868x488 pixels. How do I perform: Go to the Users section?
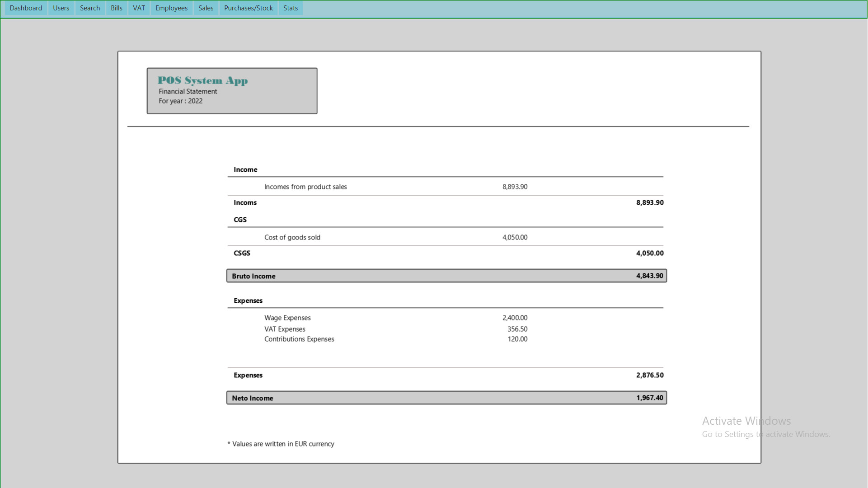[61, 8]
